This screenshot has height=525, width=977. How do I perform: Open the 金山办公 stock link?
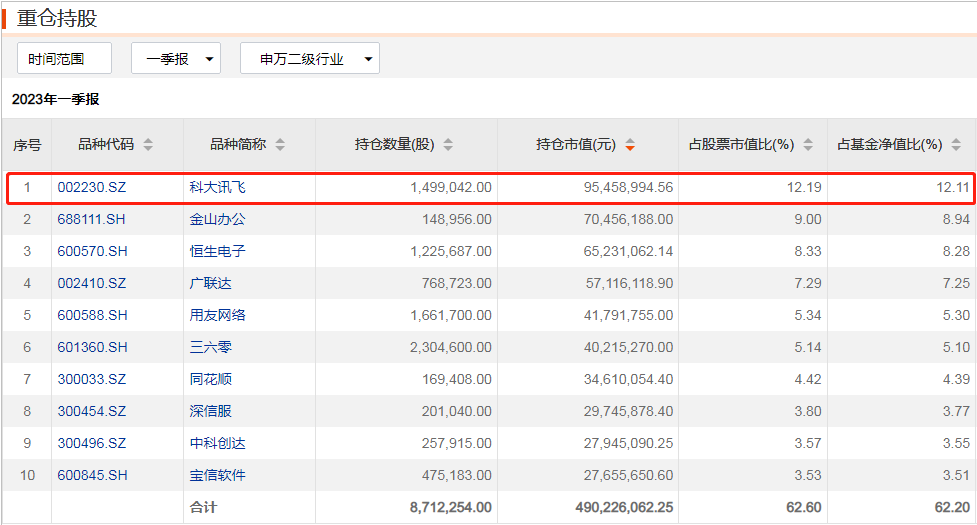217,219
